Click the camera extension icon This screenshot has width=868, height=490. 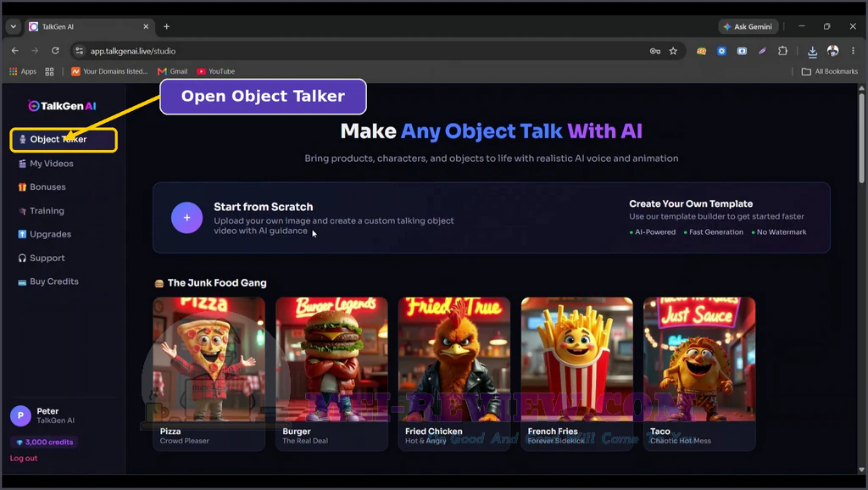coord(742,51)
